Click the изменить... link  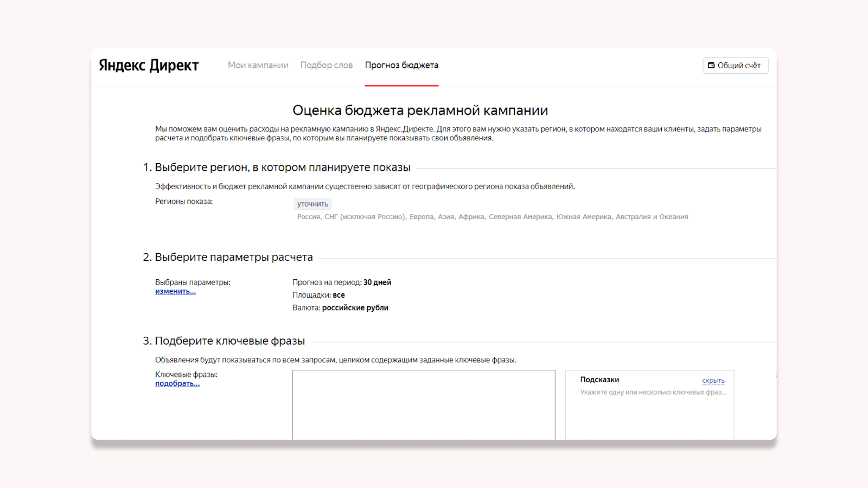tap(176, 292)
